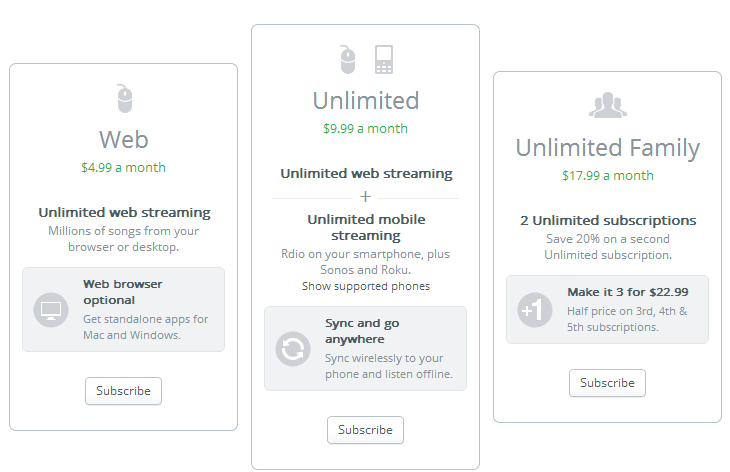Image resolution: width=730 pixels, height=472 pixels.
Task: Click the desktop monitor icon
Action: [50, 309]
